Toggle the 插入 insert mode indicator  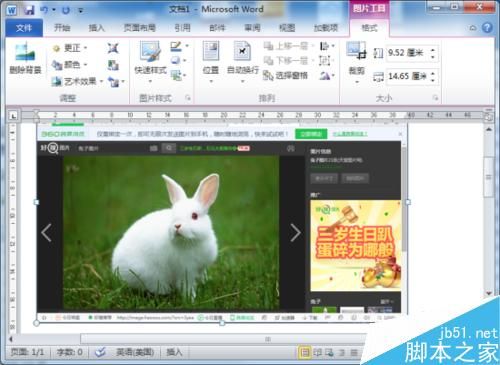pos(174,352)
